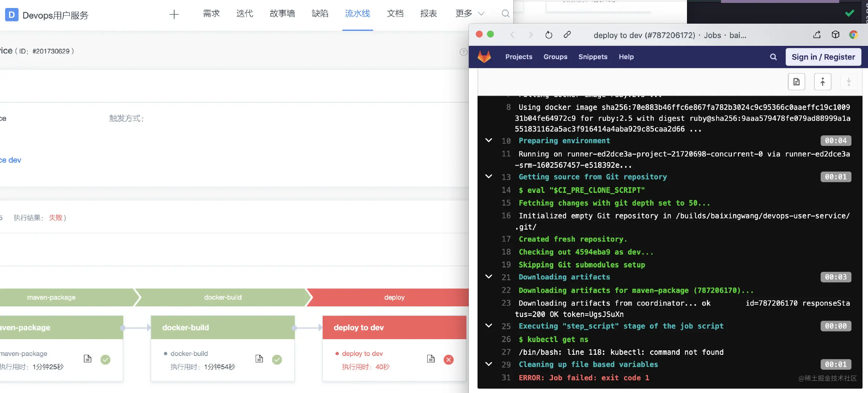
Task: Click the red failed status icon
Action: [448, 360]
